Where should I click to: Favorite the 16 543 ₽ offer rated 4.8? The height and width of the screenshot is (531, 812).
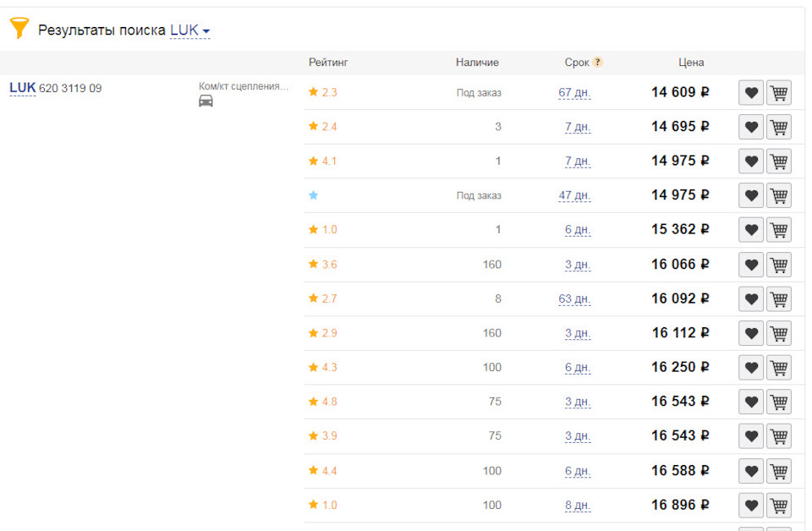[751, 402]
